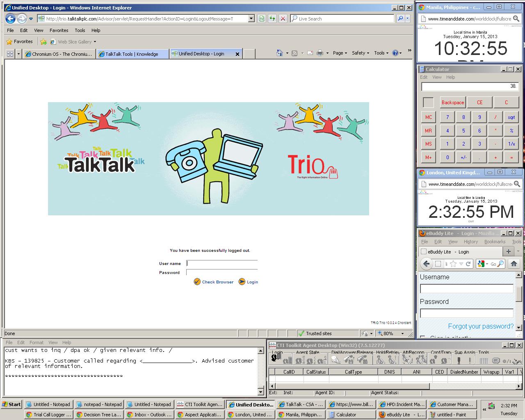
Task: Switch to TalkTalk Tools Knowledge tab
Action: tap(132, 54)
